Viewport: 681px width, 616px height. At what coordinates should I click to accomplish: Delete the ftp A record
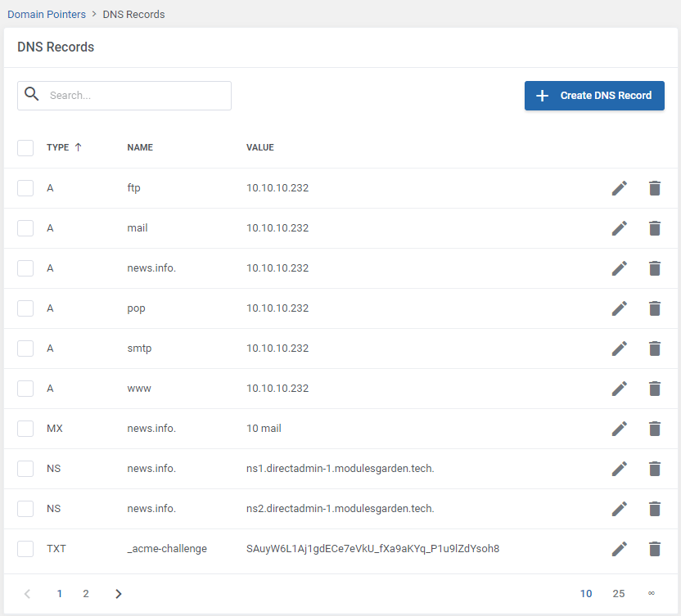click(655, 188)
